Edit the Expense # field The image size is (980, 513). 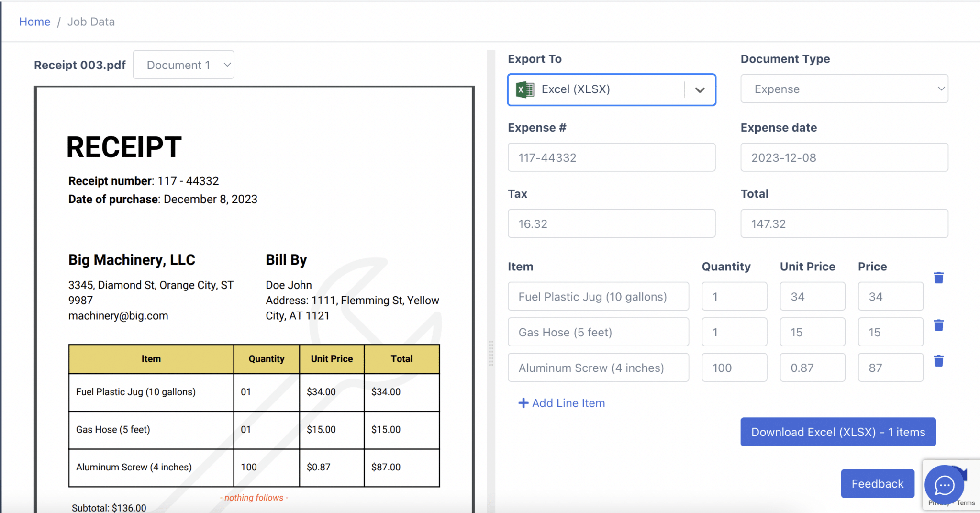[x=611, y=157]
